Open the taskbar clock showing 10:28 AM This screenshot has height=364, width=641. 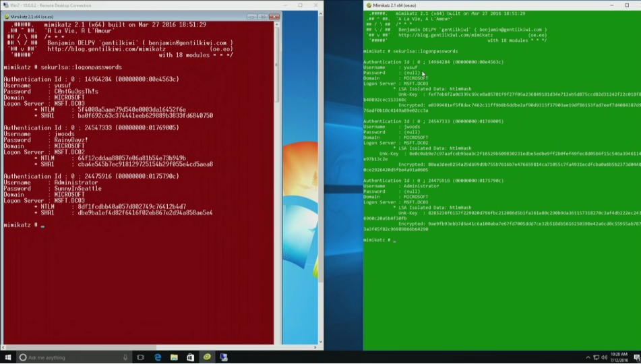[x=619, y=357]
